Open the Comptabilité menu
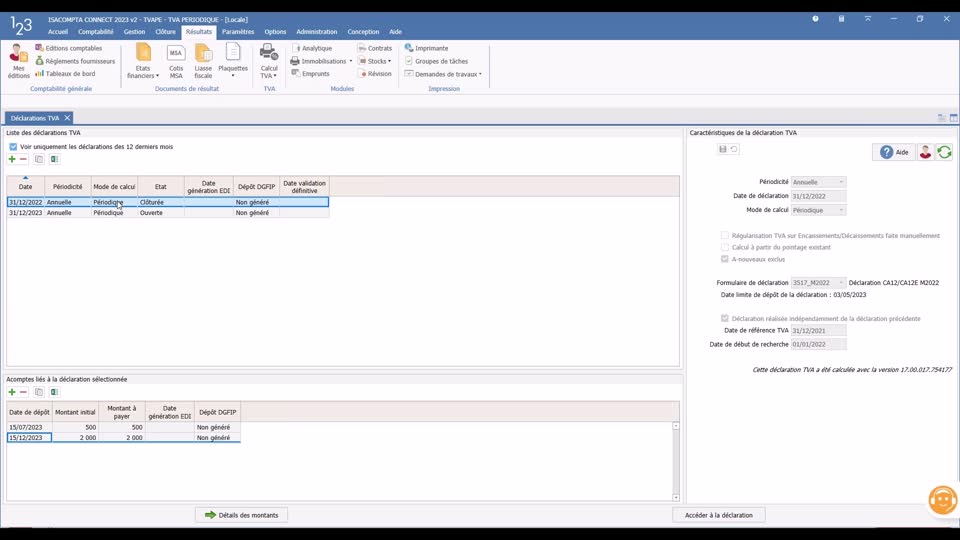The width and height of the screenshot is (960, 540). [96, 32]
